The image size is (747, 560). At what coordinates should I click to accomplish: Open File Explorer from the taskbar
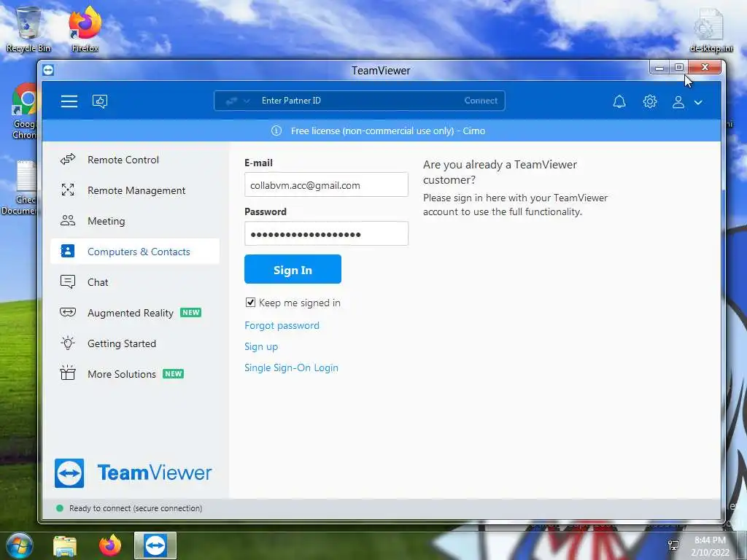tap(65, 545)
